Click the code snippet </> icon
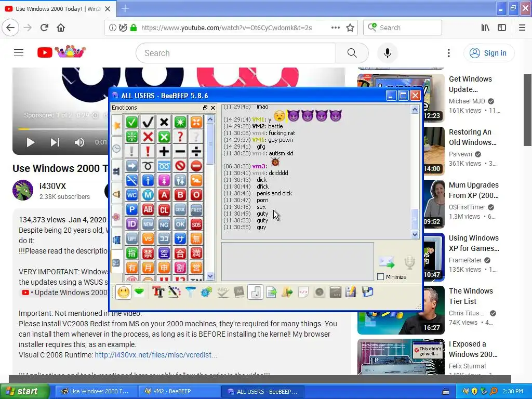 coord(303,292)
